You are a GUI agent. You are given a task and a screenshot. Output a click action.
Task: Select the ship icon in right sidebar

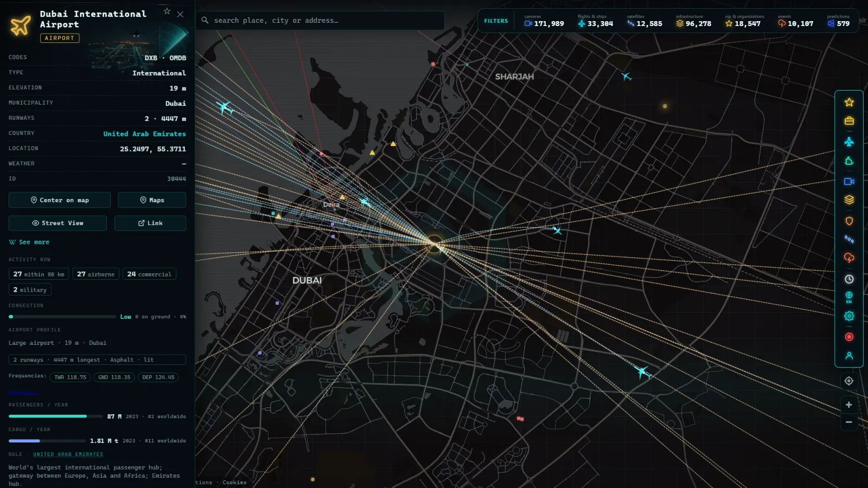pos(849,161)
